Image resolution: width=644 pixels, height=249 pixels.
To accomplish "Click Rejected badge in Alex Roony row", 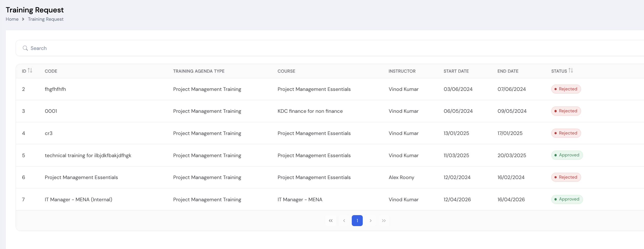I will pyautogui.click(x=566, y=177).
